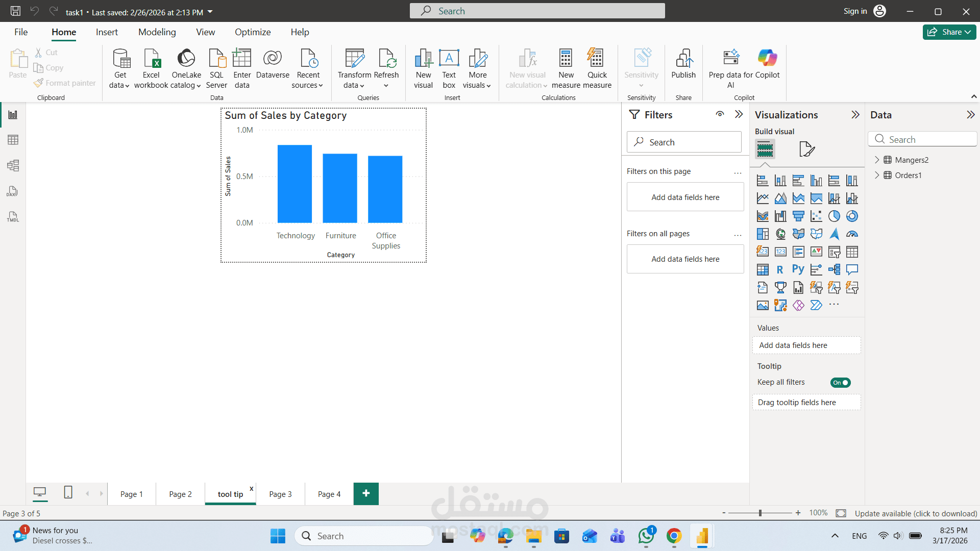Screen dimensions: 980x551
Task: Switch to Page 4 tab
Action: point(329,494)
